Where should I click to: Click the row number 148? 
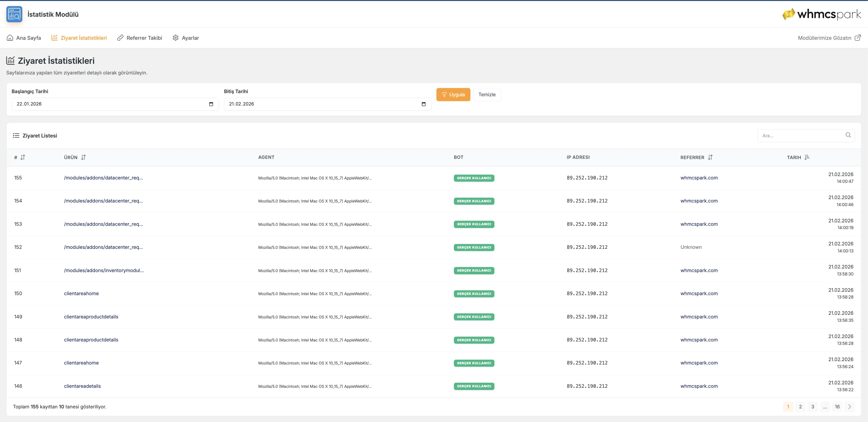click(18, 340)
